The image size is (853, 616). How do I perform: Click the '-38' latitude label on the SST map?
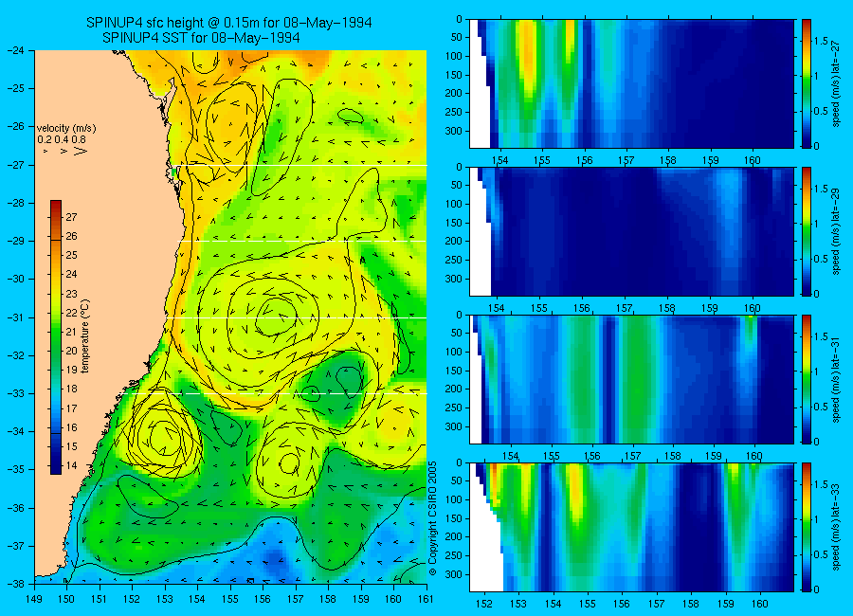coord(16,584)
